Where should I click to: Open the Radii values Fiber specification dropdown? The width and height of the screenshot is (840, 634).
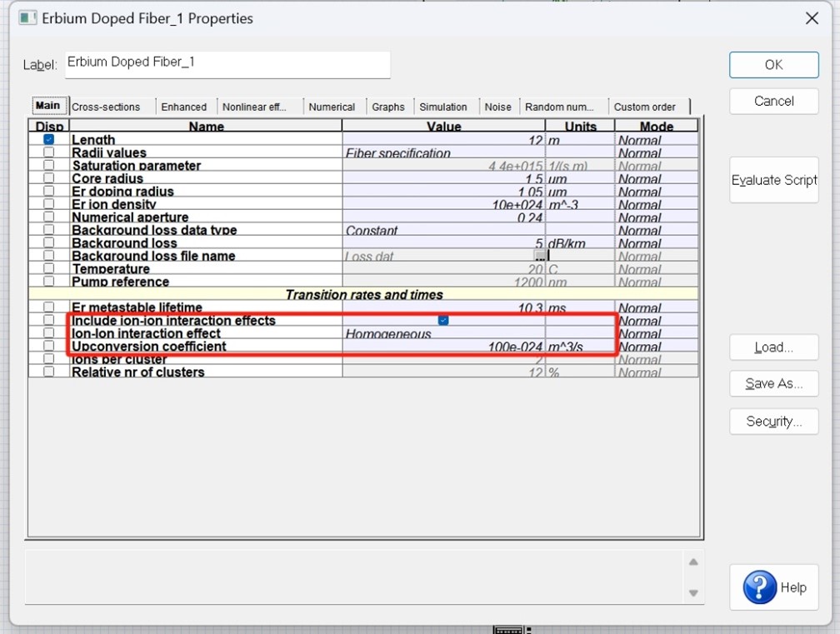pos(443,152)
